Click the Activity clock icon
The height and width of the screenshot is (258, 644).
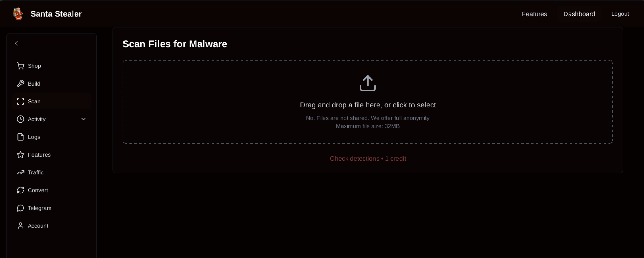21,119
